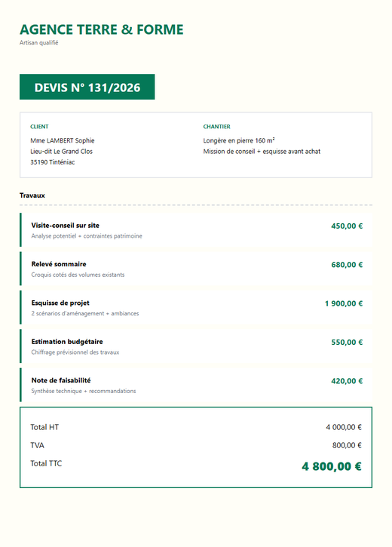Click the 450,00 € price
Viewport: 392px width, 547px height.
click(x=347, y=226)
